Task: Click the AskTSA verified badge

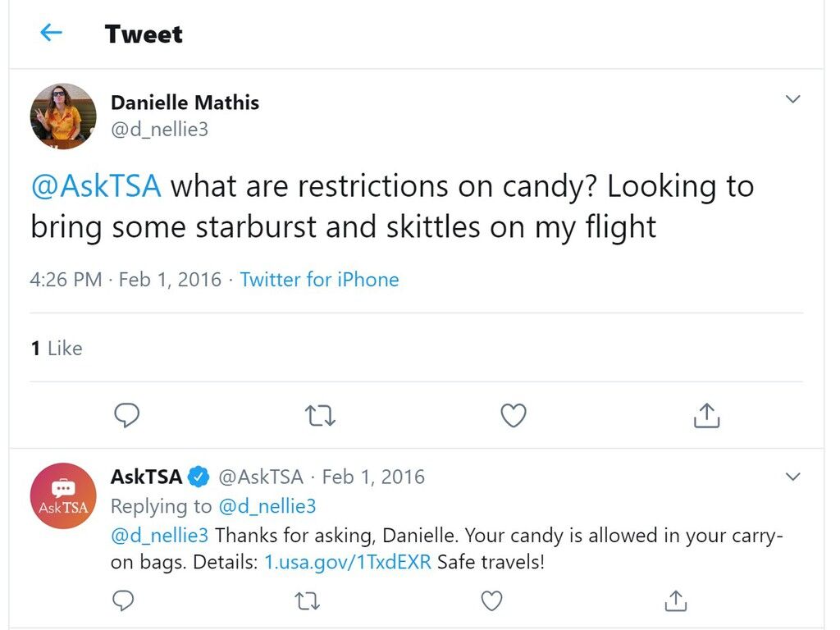Action: (x=199, y=477)
